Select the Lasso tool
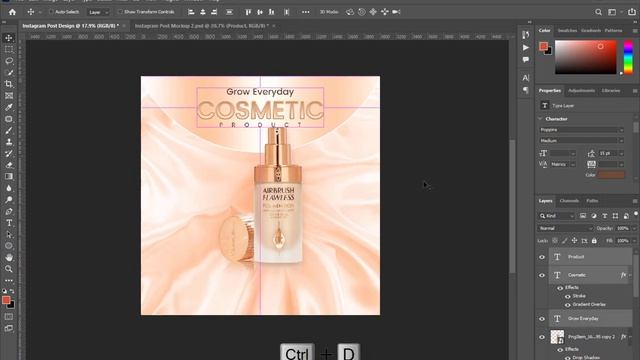 pos(9,61)
